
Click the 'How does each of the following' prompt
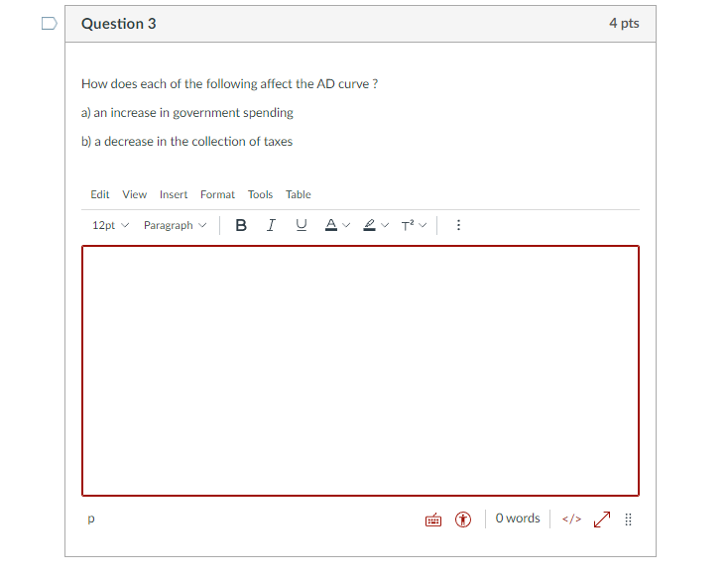[229, 84]
